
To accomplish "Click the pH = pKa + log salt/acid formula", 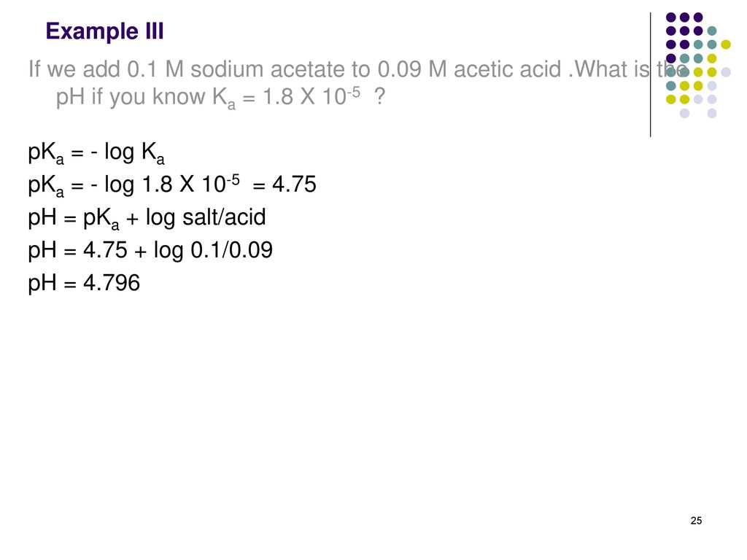I will click(x=147, y=217).
